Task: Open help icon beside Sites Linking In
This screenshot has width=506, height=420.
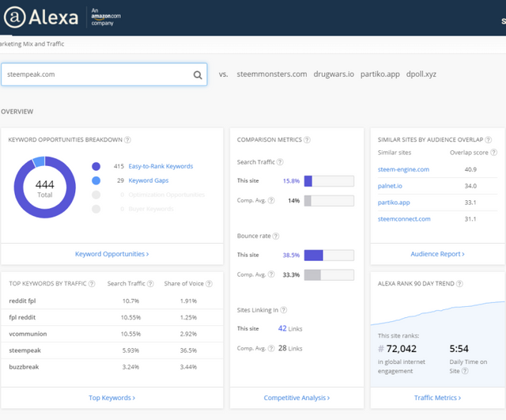Action: tap(284, 310)
